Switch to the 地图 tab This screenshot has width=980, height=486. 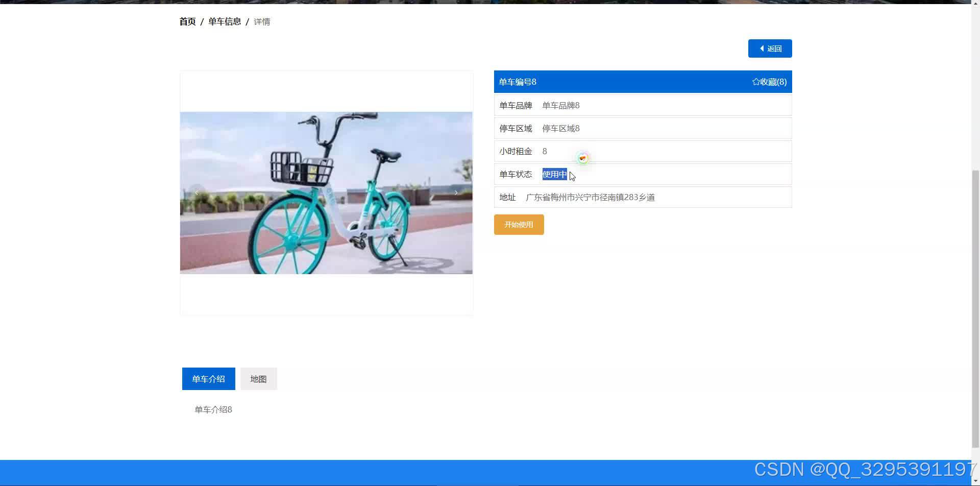(x=258, y=378)
